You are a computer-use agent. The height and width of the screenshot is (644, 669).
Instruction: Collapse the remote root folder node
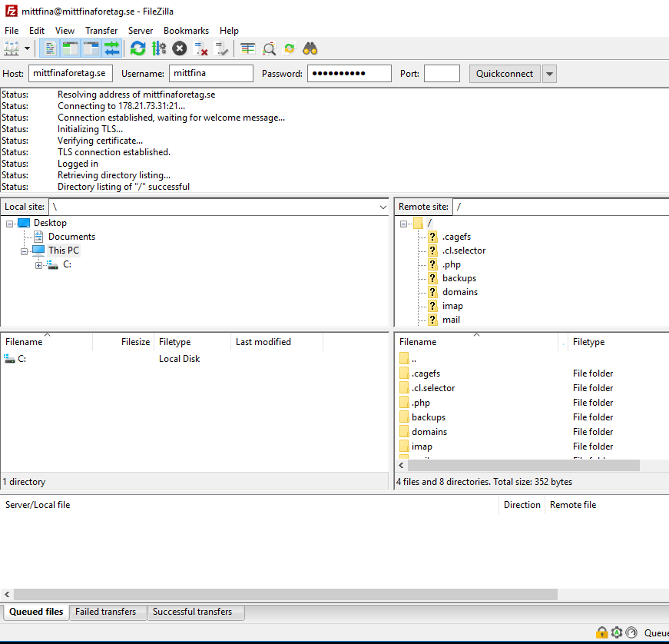[x=403, y=223]
